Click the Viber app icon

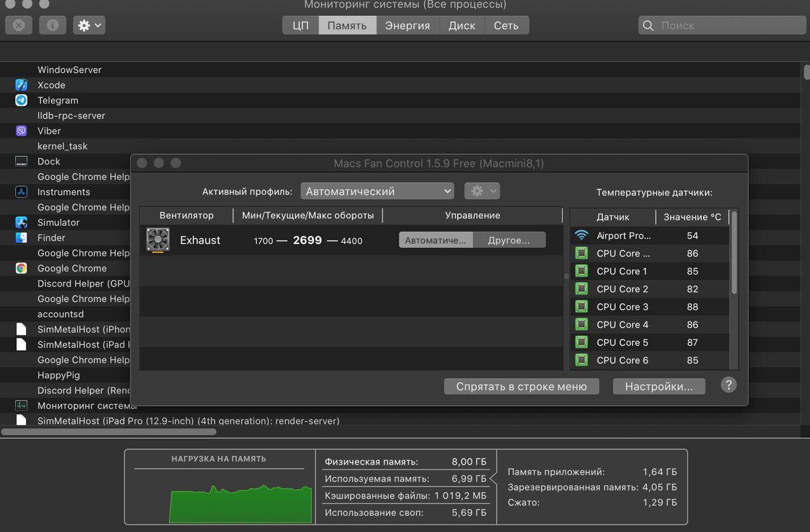click(x=22, y=131)
